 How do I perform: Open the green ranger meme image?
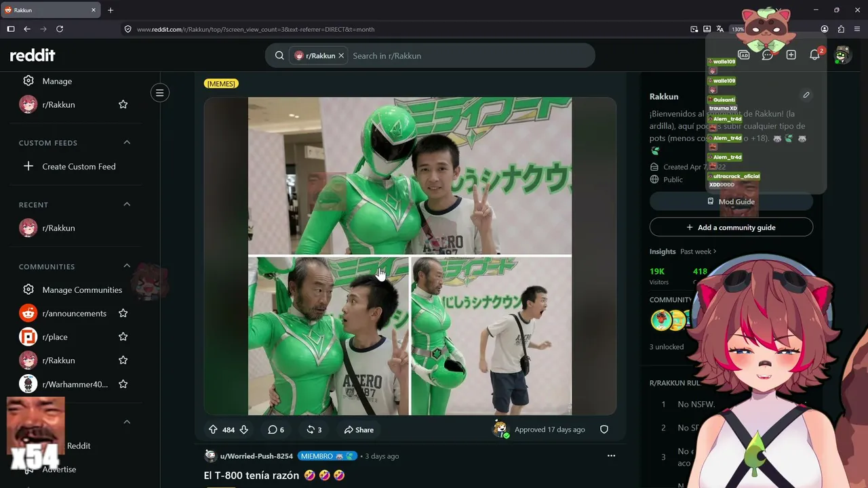coord(410,256)
